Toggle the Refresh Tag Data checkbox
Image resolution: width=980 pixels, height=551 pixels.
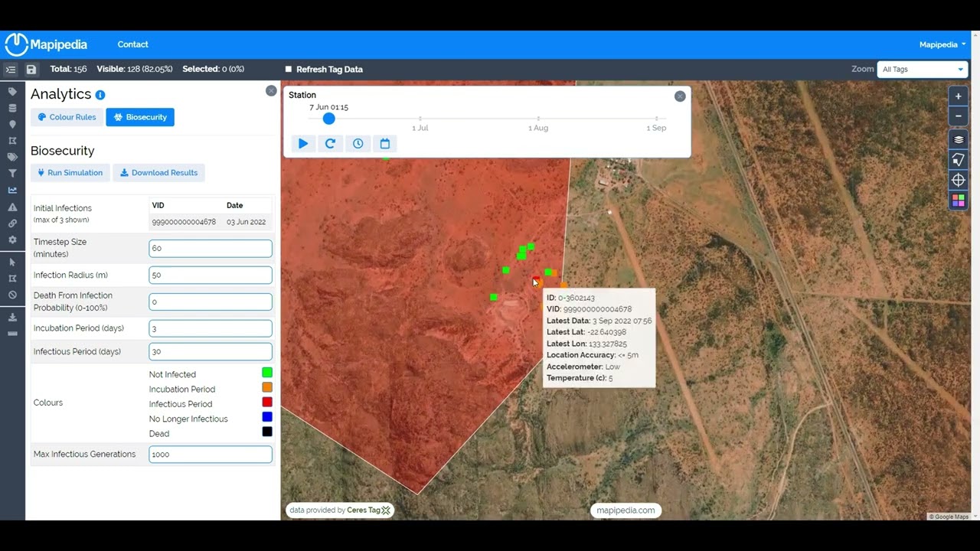289,70
